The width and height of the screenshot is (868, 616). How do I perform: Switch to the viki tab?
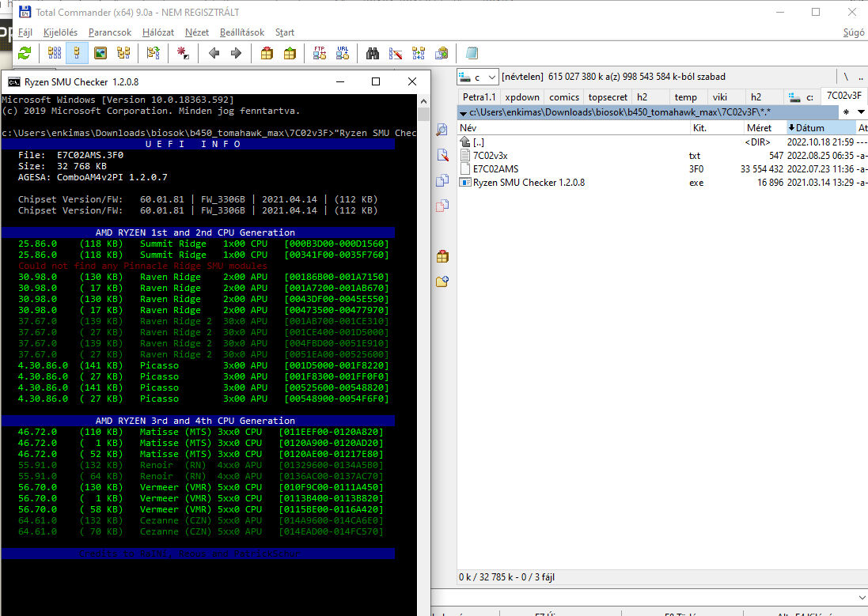pos(720,96)
